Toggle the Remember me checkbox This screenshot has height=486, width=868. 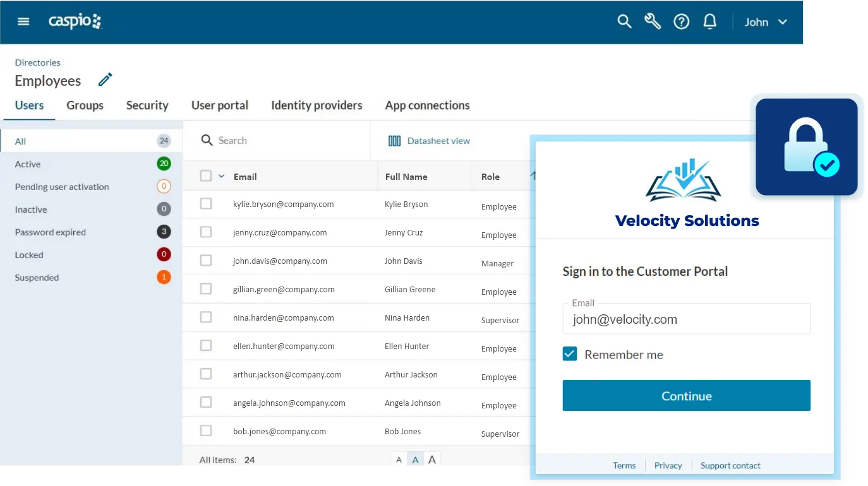click(x=570, y=354)
